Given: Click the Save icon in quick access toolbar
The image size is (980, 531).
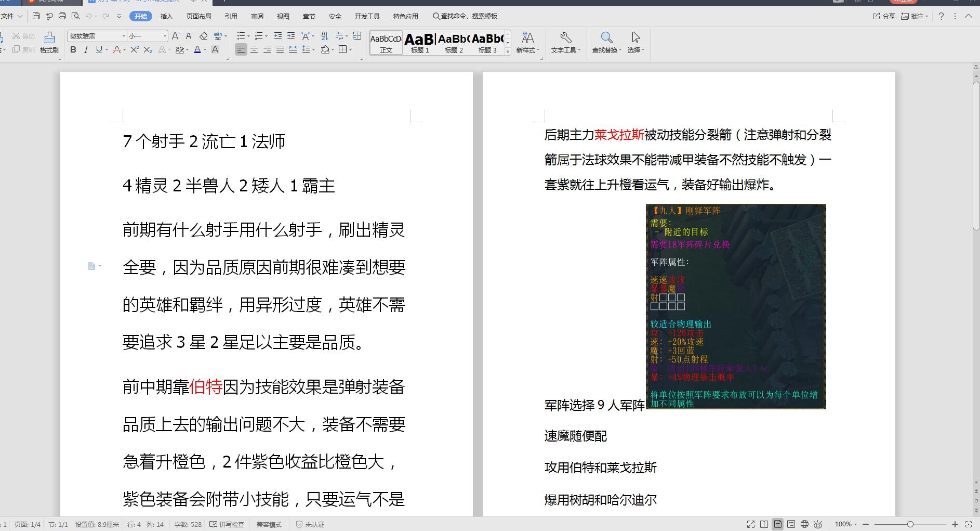Looking at the screenshot, I should pyautogui.click(x=36, y=16).
